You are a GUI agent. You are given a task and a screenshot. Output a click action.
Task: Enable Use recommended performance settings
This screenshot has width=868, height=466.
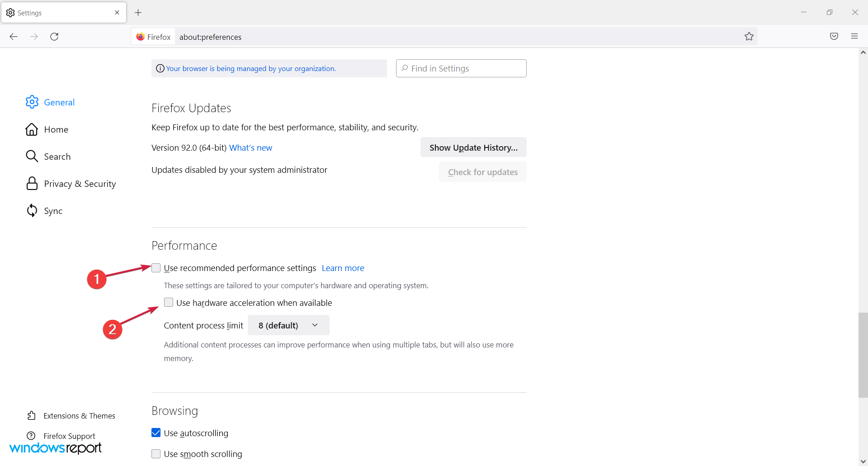156,268
